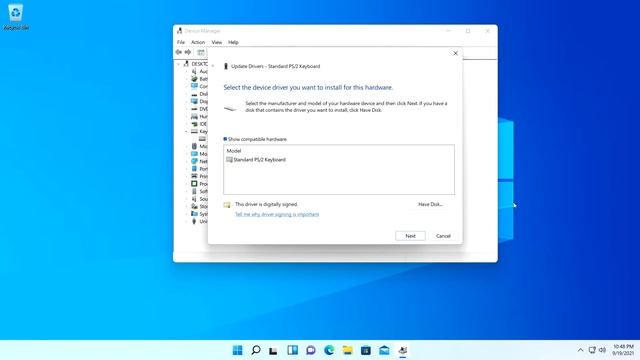Collapse the Keyboards tree category
The height and width of the screenshot is (360, 640).
pos(187,131)
